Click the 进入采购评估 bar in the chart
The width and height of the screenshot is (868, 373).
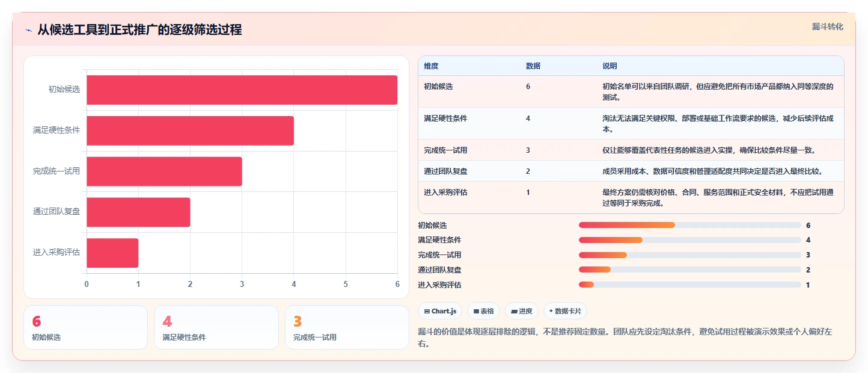tap(112, 253)
